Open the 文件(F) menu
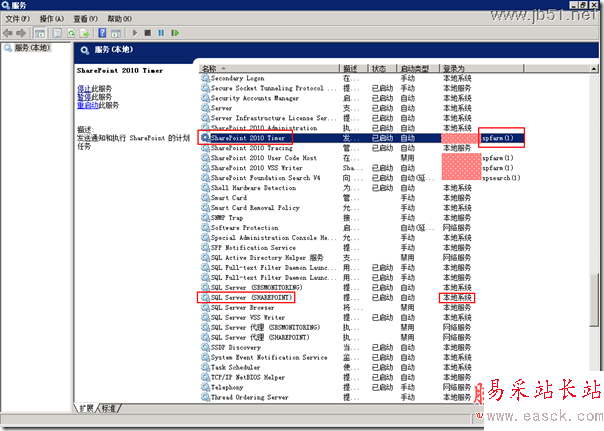The height and width of the screenshot is (431, 604). pos(17,18)
